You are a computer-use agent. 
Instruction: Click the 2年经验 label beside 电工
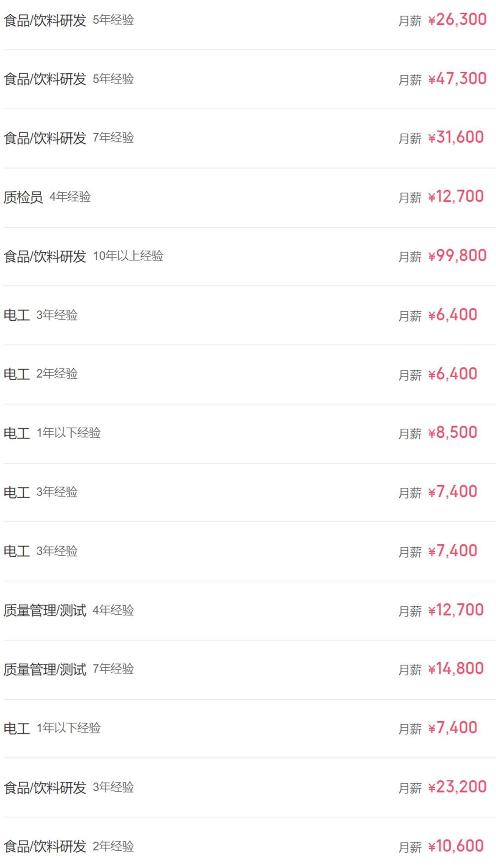(x=57, y=374)
